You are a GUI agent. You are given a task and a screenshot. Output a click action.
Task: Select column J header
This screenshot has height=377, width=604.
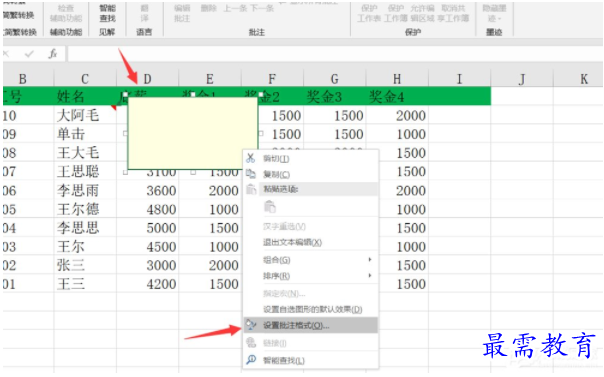pos(522,79)
